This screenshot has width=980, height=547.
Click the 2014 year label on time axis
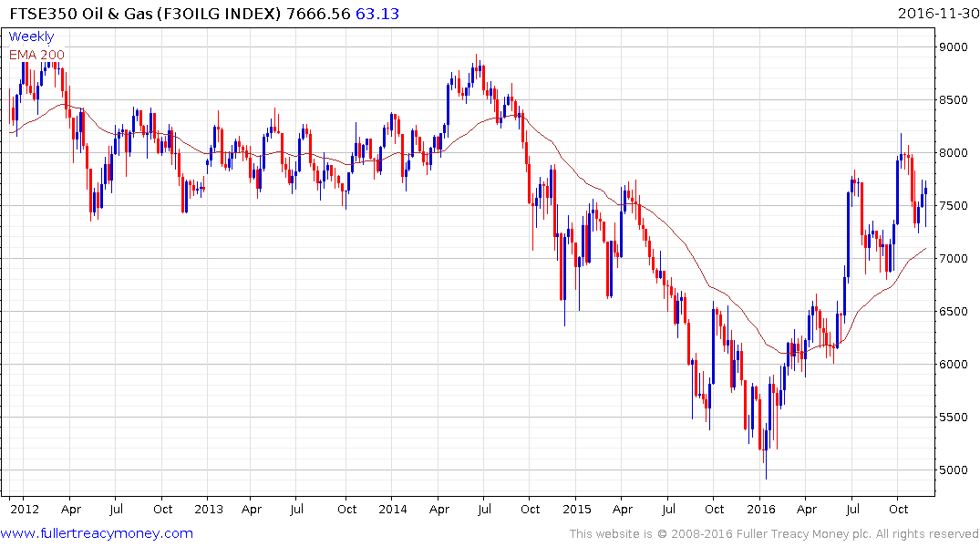pyautogui.click(x=393, y=509)
